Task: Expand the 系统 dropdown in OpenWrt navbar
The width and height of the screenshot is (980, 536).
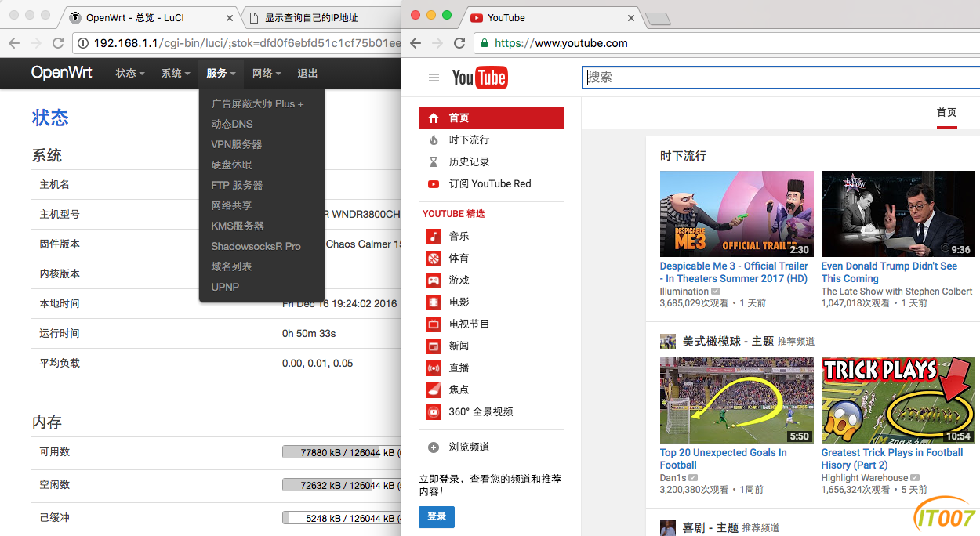Action: [176, 73]
